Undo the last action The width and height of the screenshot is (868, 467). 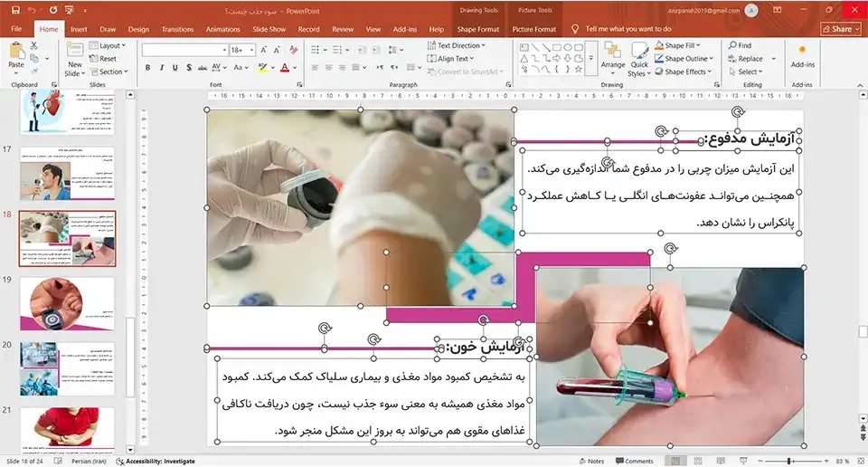point(32,10)
